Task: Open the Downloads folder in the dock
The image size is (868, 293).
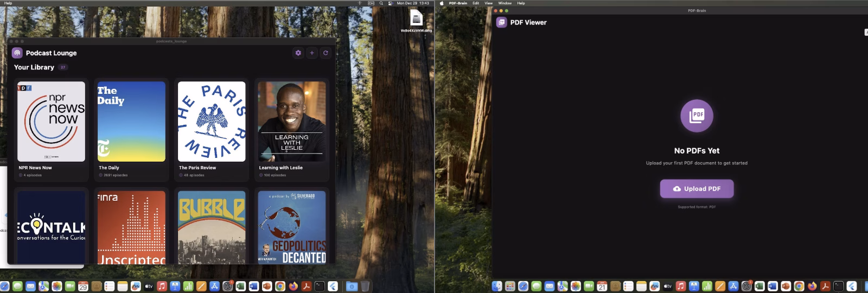Action: coord(352,286)
